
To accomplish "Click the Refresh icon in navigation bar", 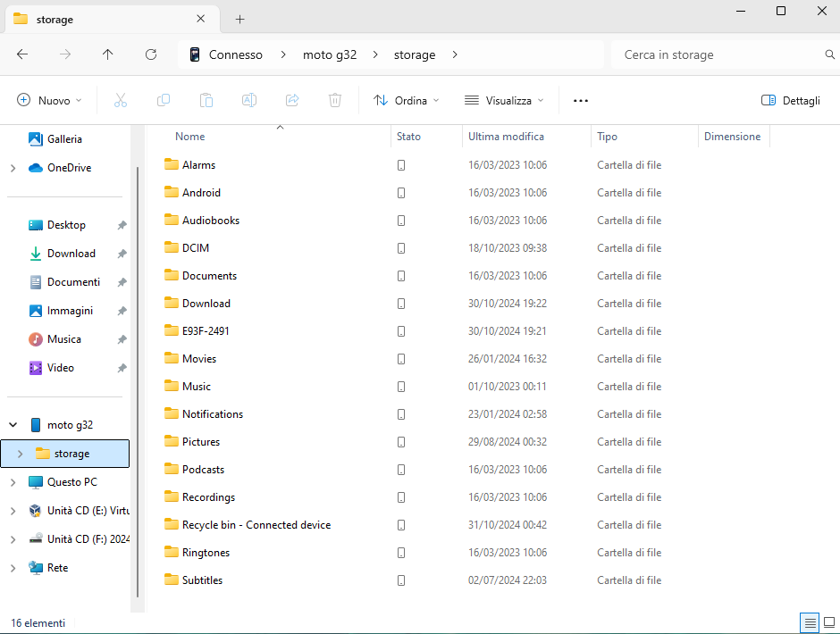I will [x=151, y=54].
